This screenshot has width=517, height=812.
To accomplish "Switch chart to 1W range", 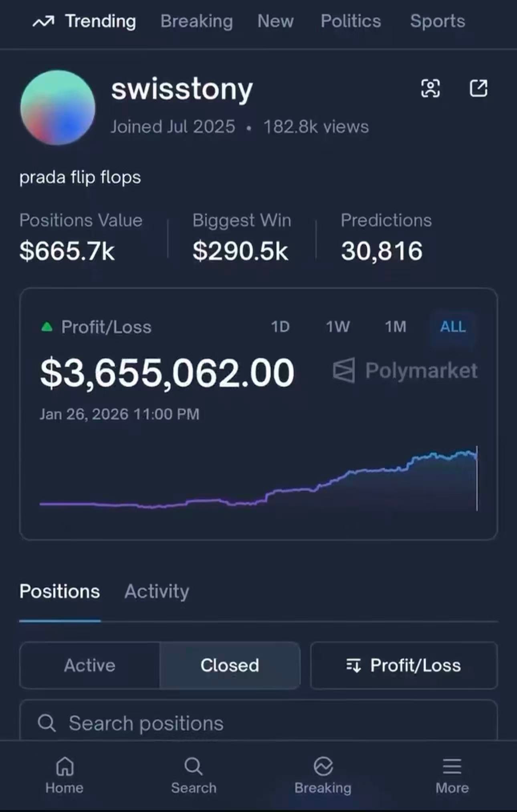I will (x=337, y=327).
